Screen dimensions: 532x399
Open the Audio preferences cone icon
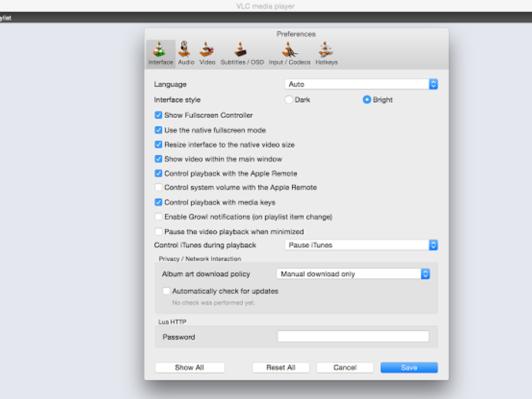click(x=185, y=49)
